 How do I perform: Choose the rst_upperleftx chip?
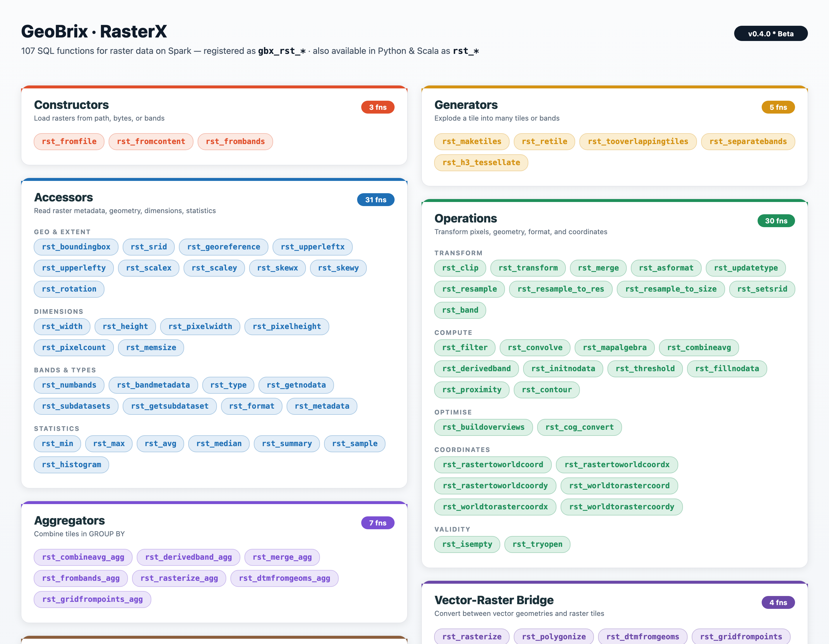coord(313,247)
